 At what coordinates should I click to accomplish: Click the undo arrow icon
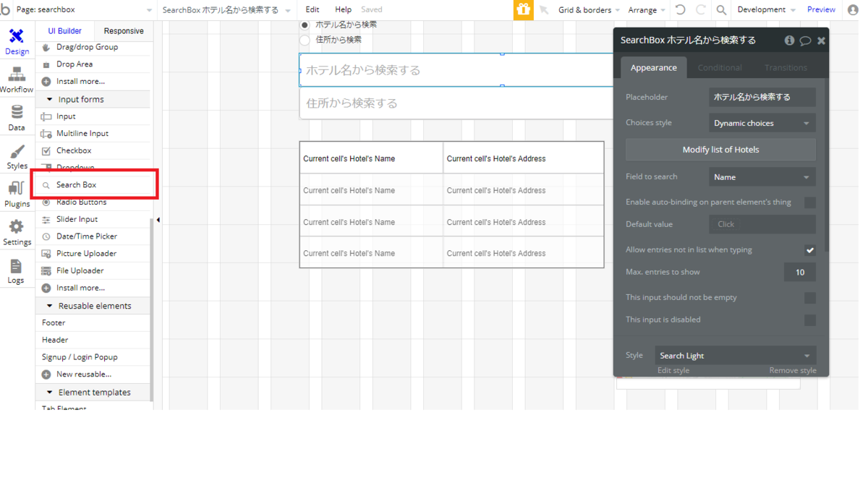click(x=680, y=9)
